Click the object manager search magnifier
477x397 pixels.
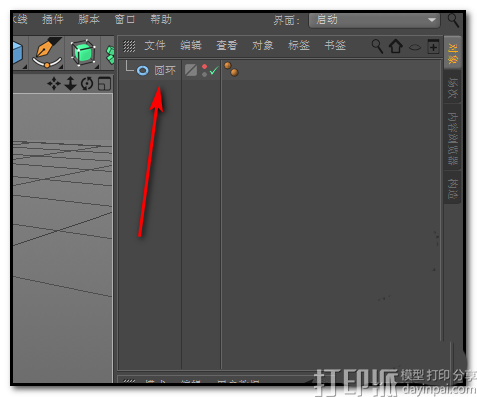377,46
